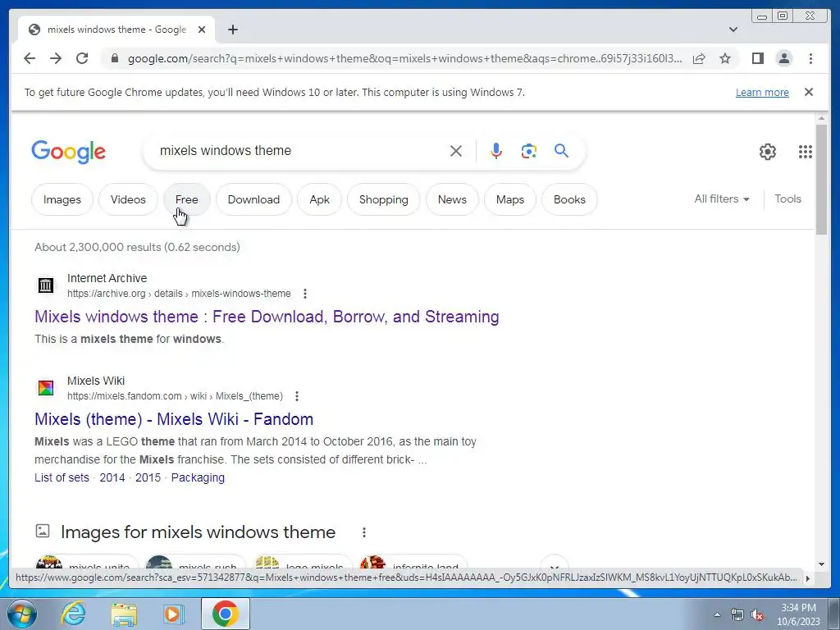Click the Chrome taskbar button
The image size is (840, 630).
pyautogui.click(x=225, y=614)
